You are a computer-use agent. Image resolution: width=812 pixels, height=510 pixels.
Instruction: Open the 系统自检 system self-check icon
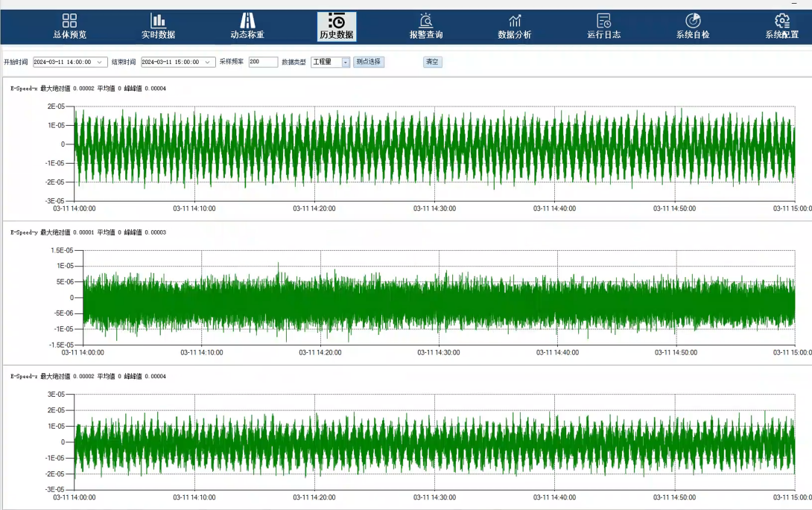[693, 21]
